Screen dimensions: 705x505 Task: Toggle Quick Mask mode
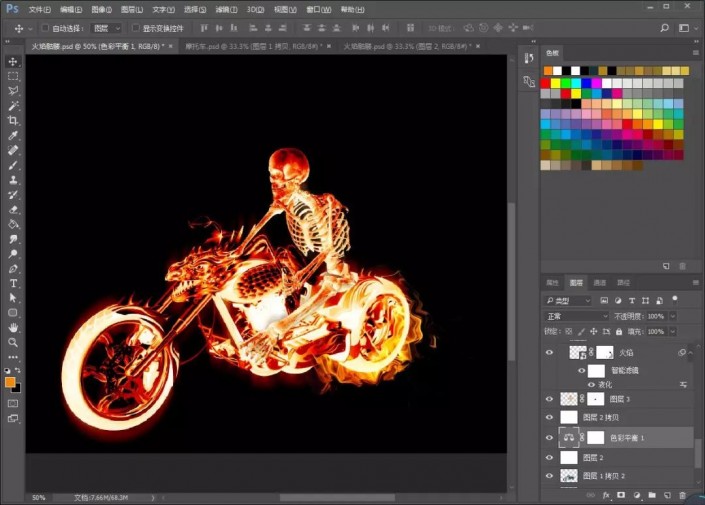pos(13,403)
